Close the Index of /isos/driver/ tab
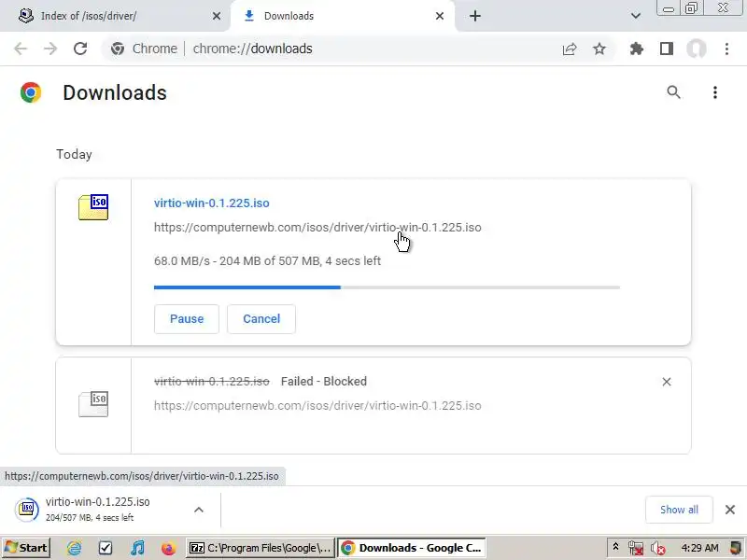Viewport: 747px width, 560px height. [x=217, y=16]
